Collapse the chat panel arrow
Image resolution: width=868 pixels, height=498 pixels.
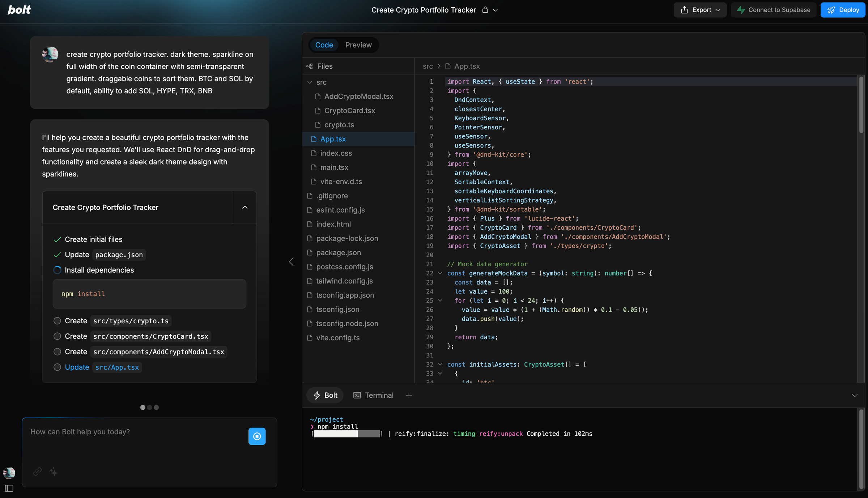coord(291,261)
